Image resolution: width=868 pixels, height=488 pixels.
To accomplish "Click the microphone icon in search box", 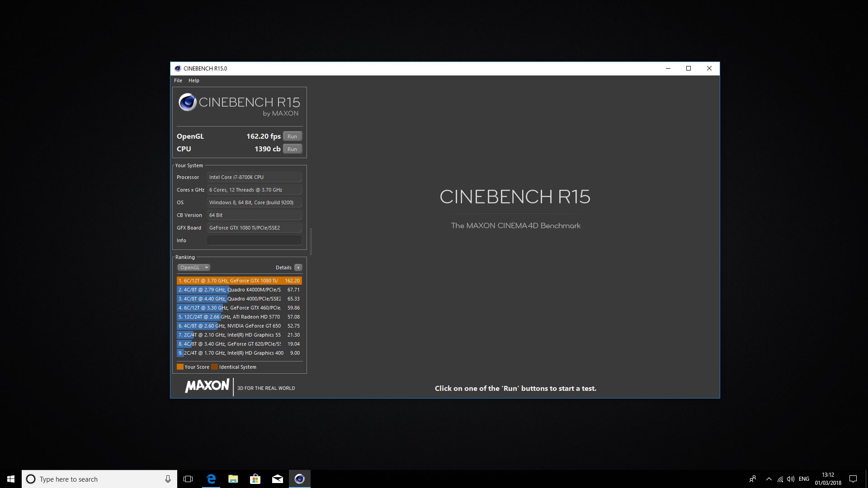I will click(168, 479).
